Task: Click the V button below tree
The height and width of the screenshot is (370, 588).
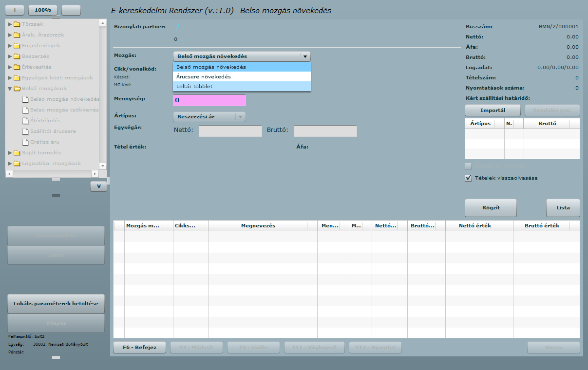Action: coord(98,186)
